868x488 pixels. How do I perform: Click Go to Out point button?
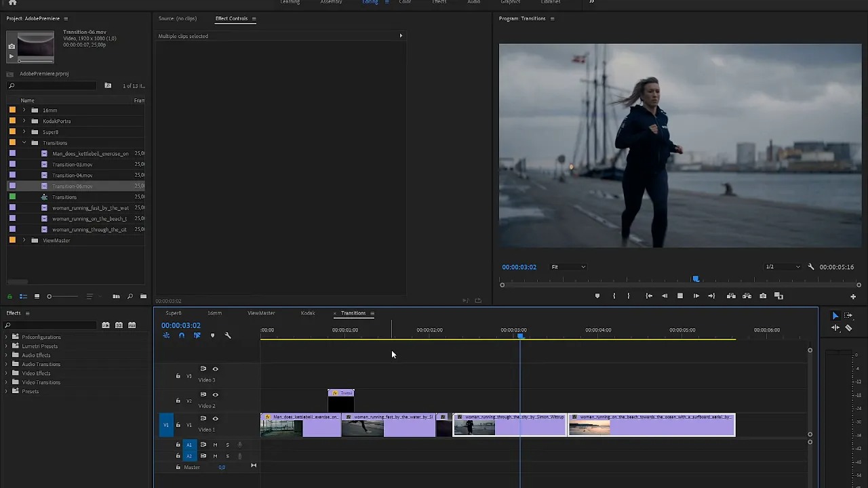711,296
